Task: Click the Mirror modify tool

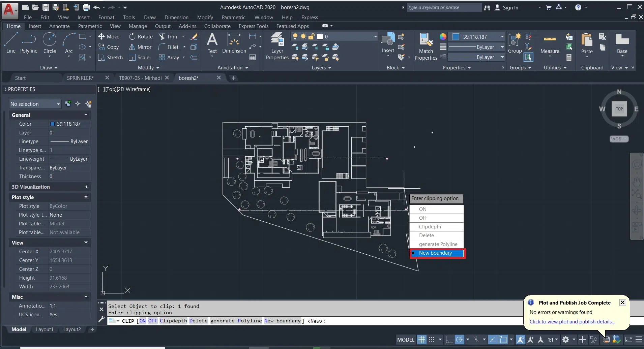Action: 140,47
